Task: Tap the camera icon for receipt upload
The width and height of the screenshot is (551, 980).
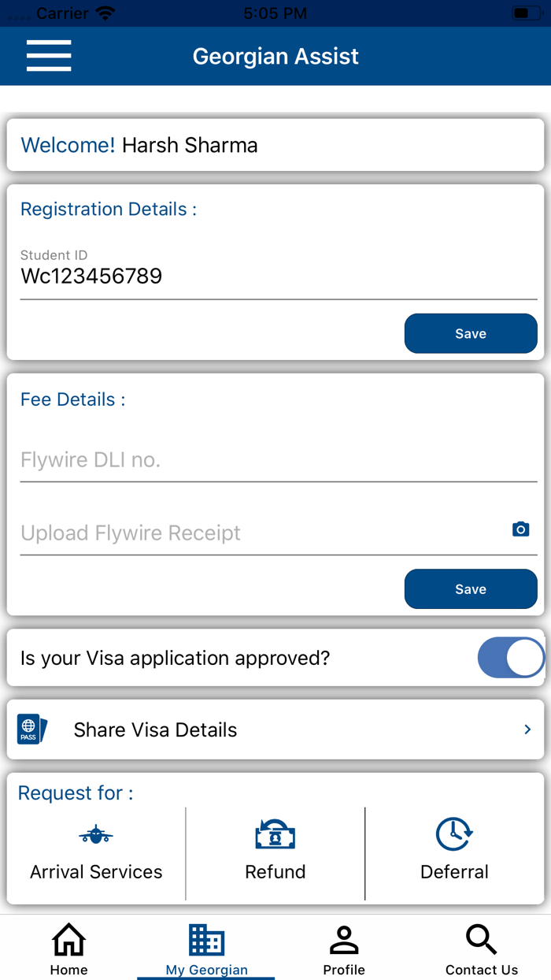Action: (x=520, y=529)
